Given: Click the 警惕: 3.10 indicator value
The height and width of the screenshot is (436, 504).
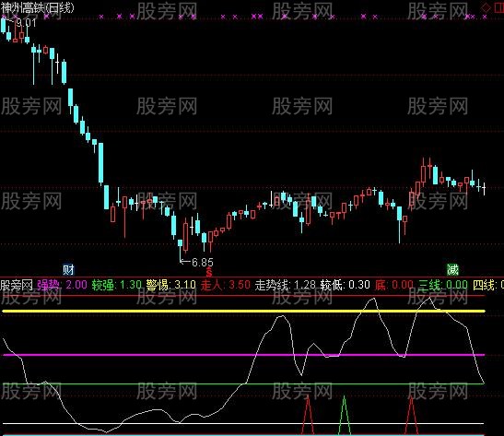Looking at the screenshot, I should click(x=170, y=285).
